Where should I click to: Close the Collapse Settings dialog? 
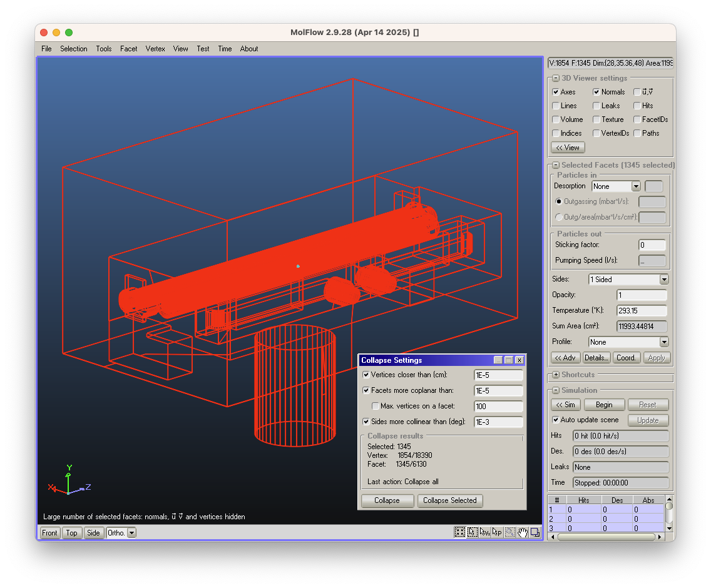tap(519, 360)
